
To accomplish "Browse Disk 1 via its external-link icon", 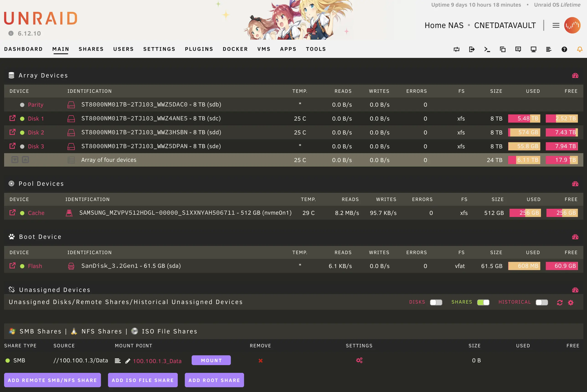I will [13, 118].
